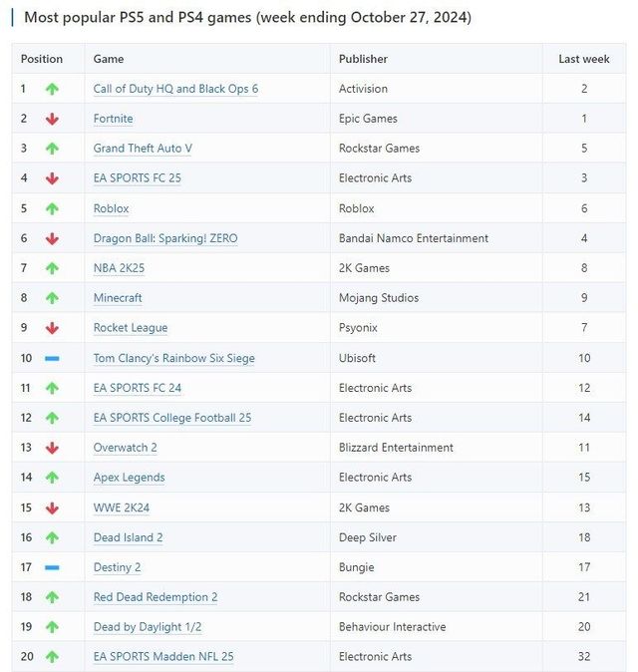The width and height of the screenshot is (638, 672).
Task: Follow the Roblox game link
Action: 111,208
